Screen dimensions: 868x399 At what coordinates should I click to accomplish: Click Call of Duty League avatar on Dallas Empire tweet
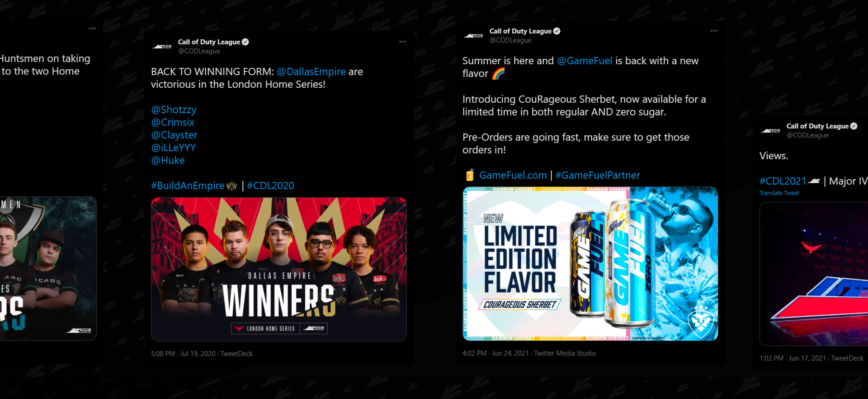[x=162, y=46]
